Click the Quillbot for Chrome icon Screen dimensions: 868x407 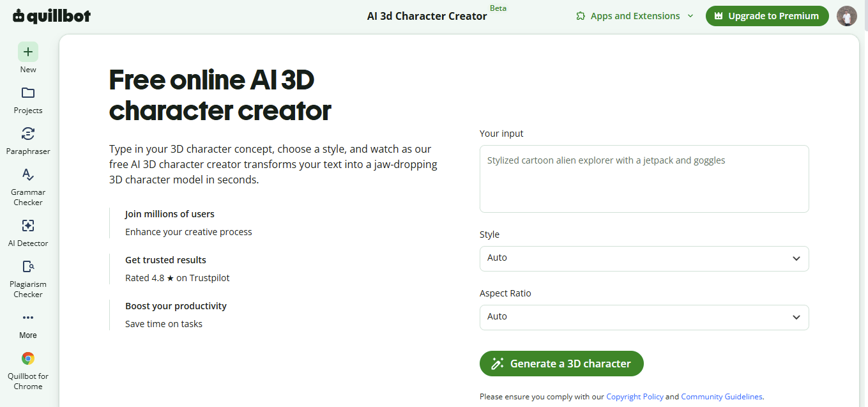(28, 358)
